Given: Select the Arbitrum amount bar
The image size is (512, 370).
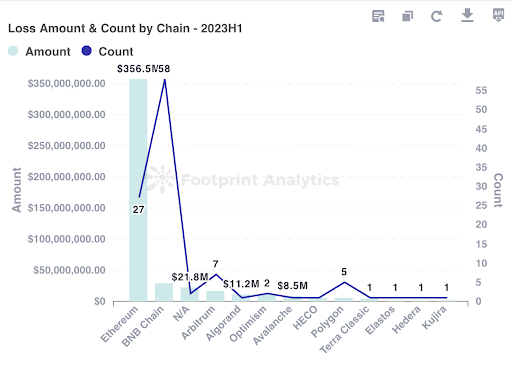Looking at the screenshot, I should pyautogui.click(x=215, y=296).
